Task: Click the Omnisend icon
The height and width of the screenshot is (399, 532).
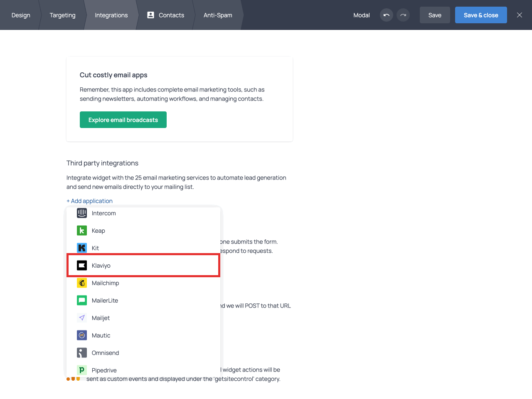Action: pyautogui.click(x=82, y=353)
